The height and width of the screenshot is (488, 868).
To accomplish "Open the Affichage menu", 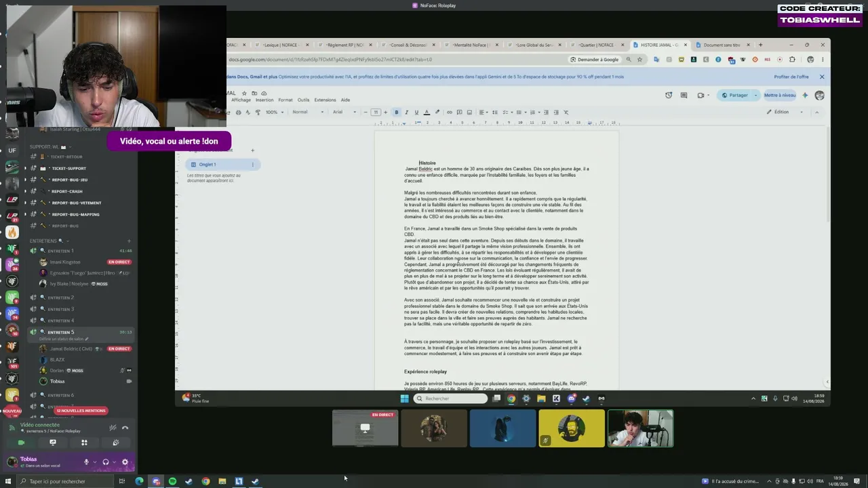I will pos(241,100).
